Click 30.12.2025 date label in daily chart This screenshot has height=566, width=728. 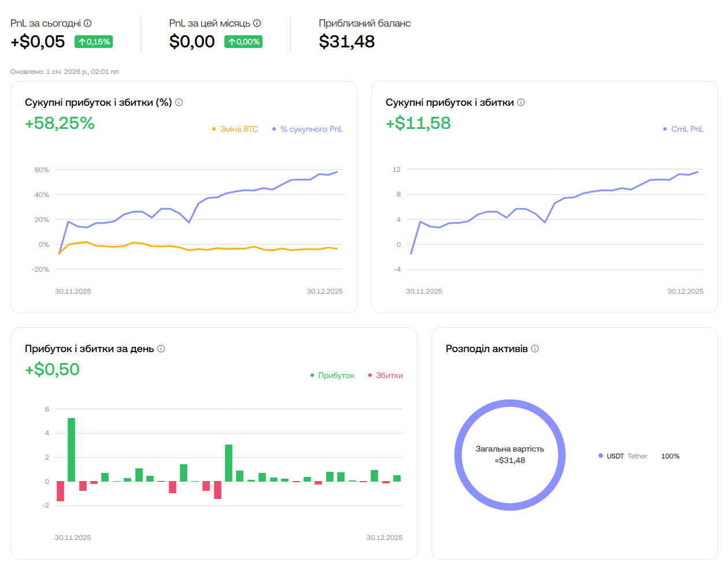[384, 538]
